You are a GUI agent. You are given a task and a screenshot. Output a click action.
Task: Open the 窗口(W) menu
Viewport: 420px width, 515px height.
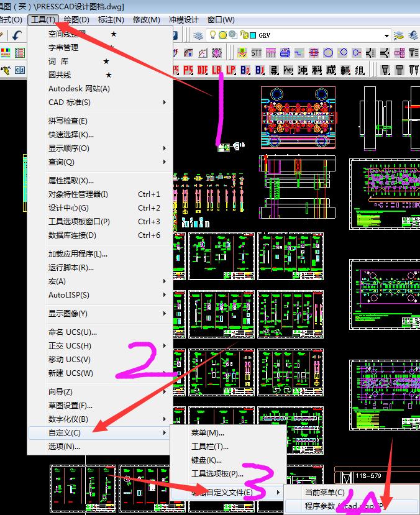221,20
